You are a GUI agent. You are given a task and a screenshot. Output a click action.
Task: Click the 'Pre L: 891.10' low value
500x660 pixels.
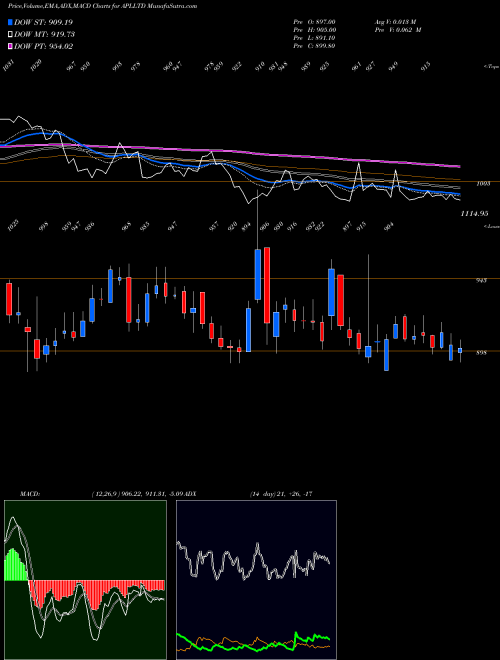314,38
